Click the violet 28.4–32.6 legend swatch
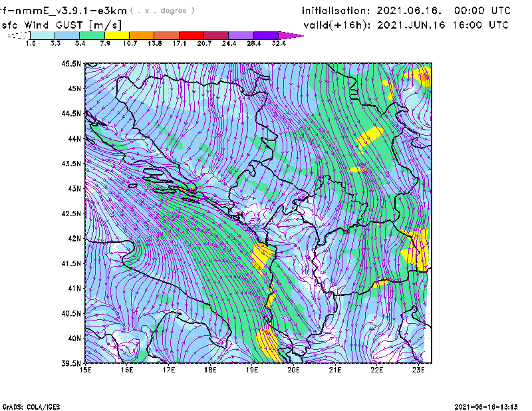Viewport: 532px width, 411px height. [265, 35]
